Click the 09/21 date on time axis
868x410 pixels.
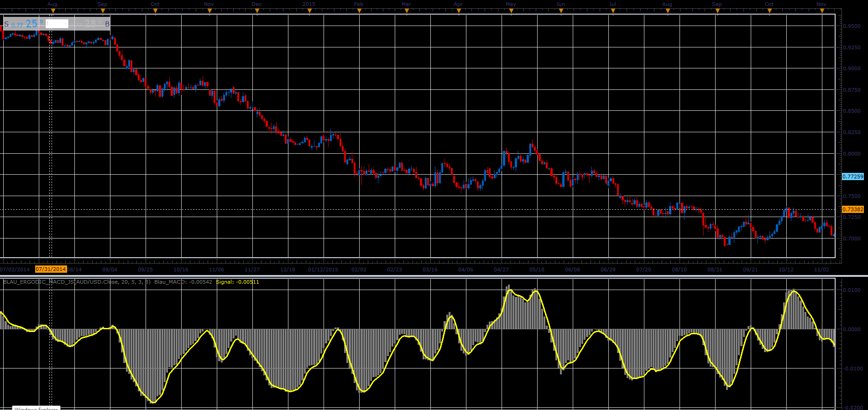[x=750, y=270]
